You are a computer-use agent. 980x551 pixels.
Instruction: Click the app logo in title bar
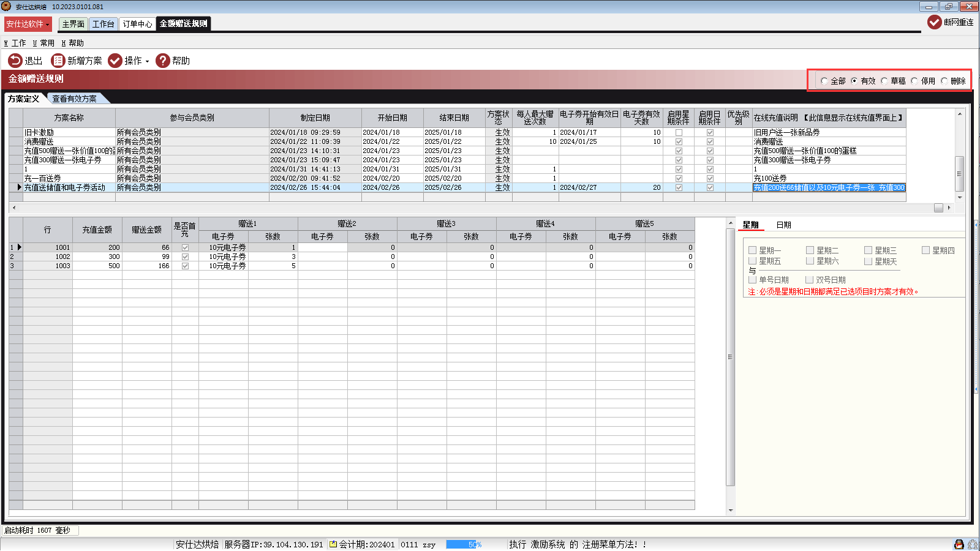pos(6,6)
